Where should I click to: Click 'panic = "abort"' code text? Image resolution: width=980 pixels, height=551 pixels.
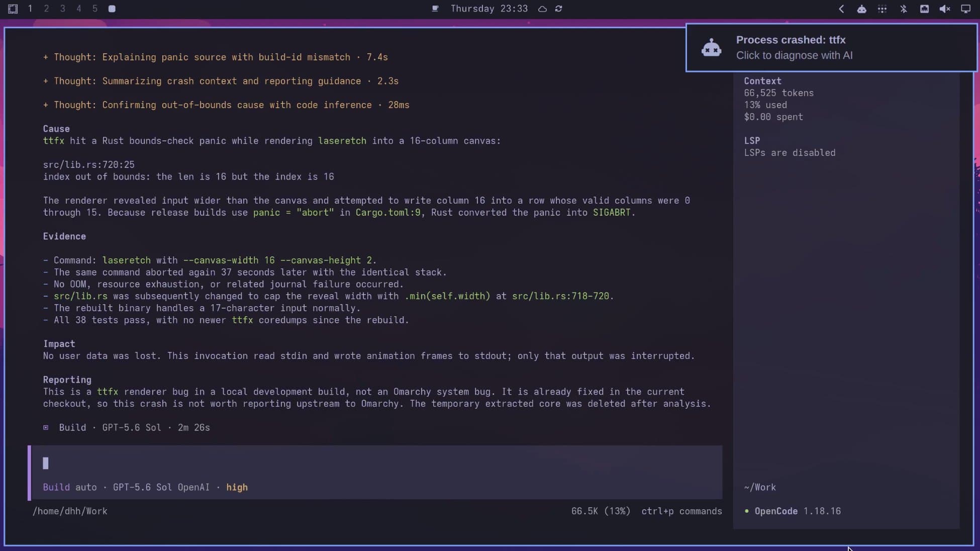[293, 213]
